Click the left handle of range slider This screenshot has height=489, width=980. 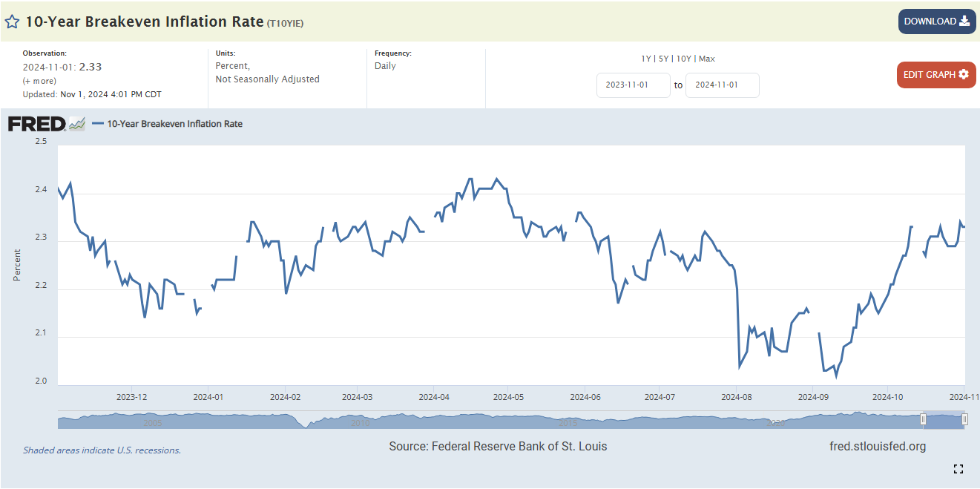point(924,420)
